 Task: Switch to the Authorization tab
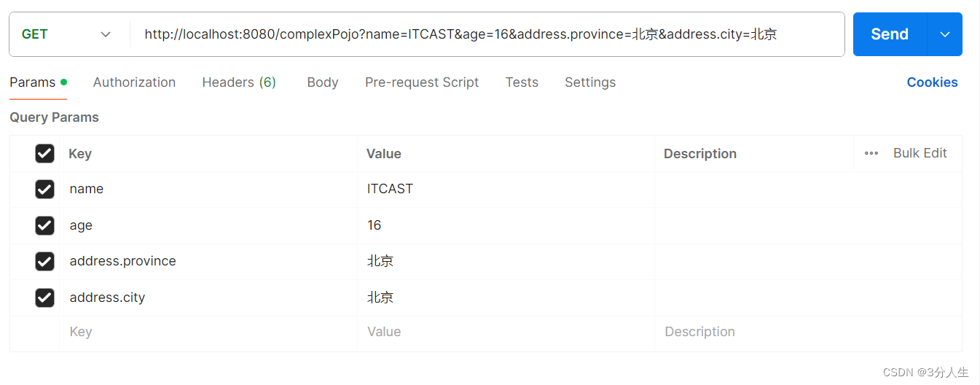[x=134, y=82]
